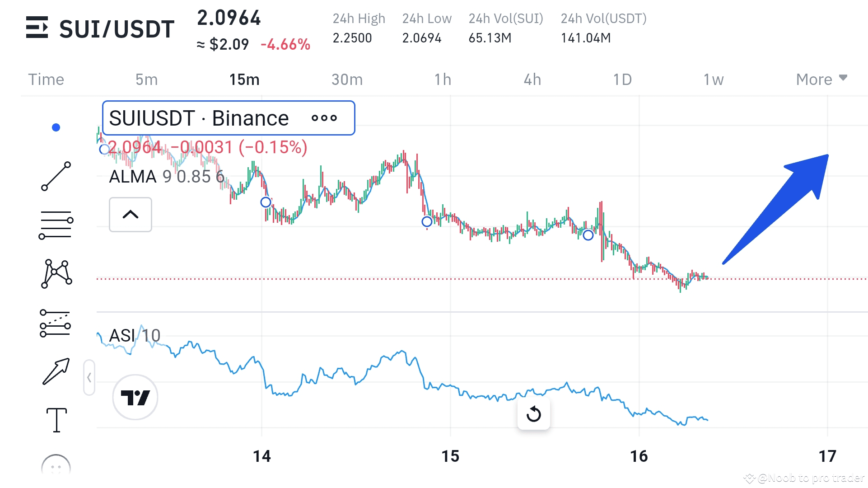Select the forecast/projection tool icon
The height and width of the screenshot is (488, 868).
[x=55, y=324]
